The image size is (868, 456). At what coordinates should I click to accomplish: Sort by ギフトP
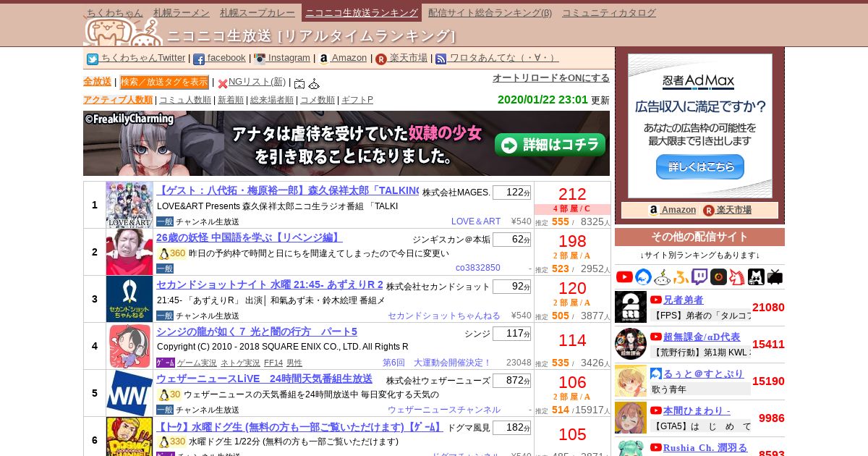click(357, 100)
